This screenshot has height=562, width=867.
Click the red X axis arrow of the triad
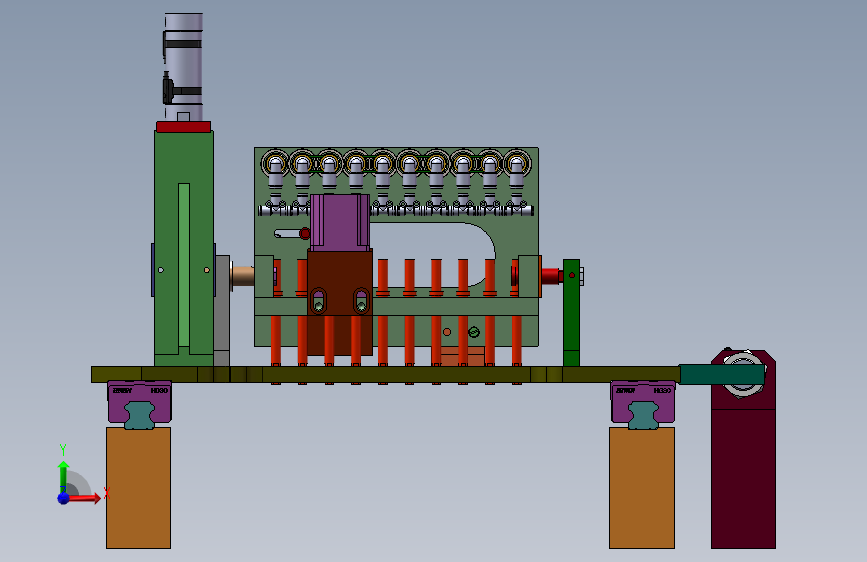pyautogui.click(x=84, y=498)
